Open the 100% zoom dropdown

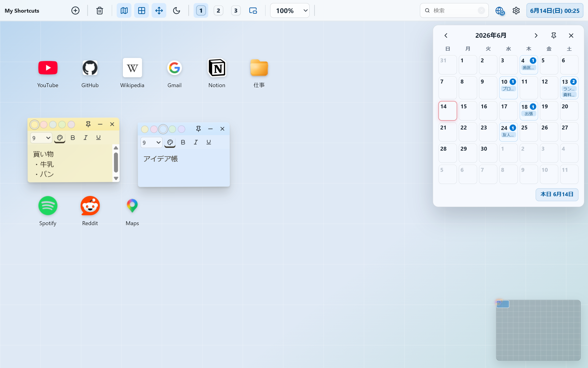coord(290,11)
